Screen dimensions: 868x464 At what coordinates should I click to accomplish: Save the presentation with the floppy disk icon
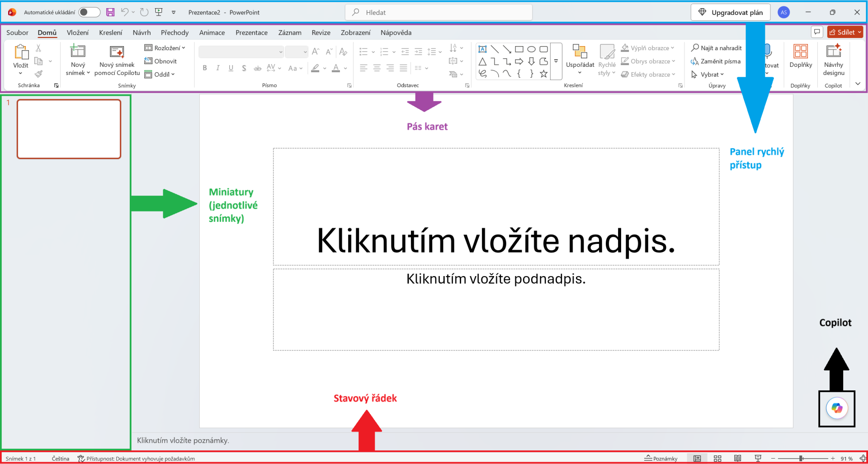pos(110,12)
